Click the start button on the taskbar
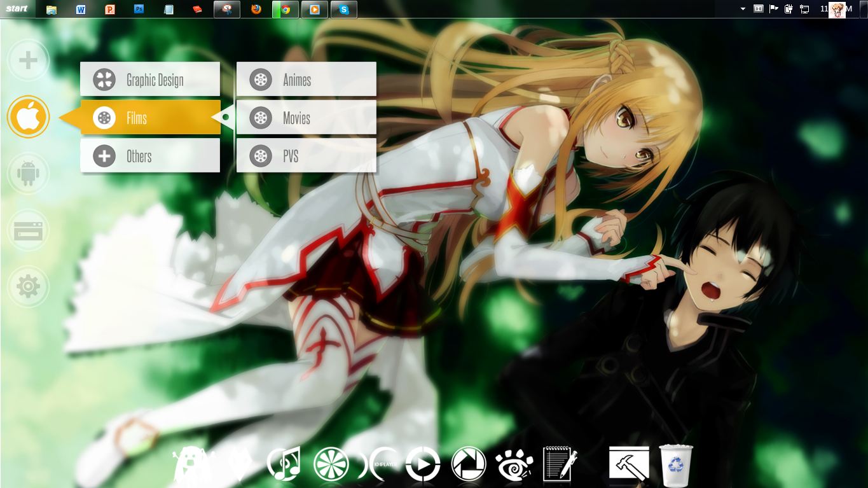 [x=17, y=9]
